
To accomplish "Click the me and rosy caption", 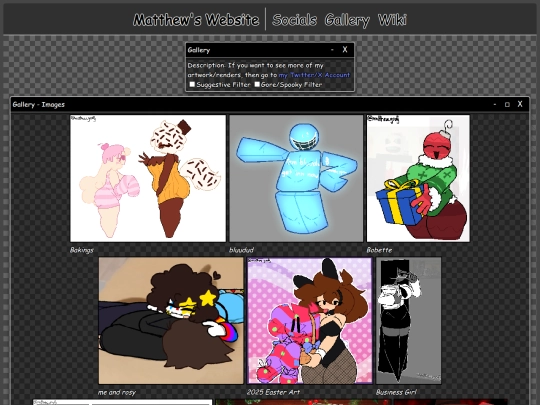I will click(117, 392).
